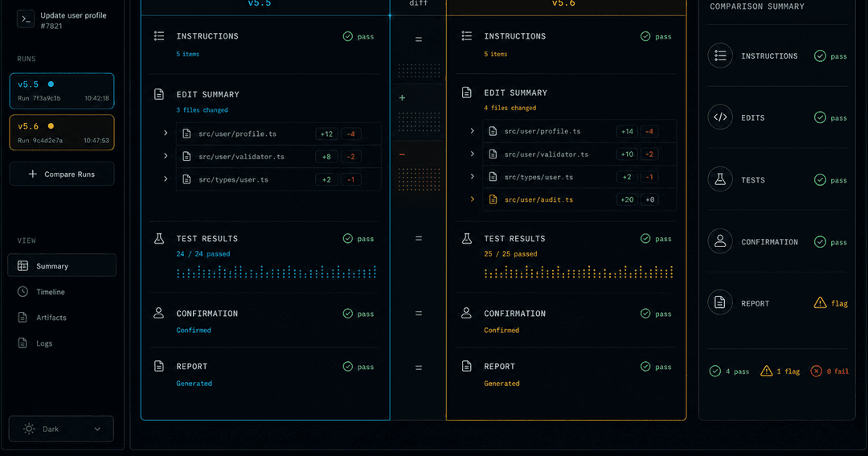The height and width of the screenshot is (456, 868).
Task: Click the v5.6 Edit Summary document icon
Action: [467, 92]
